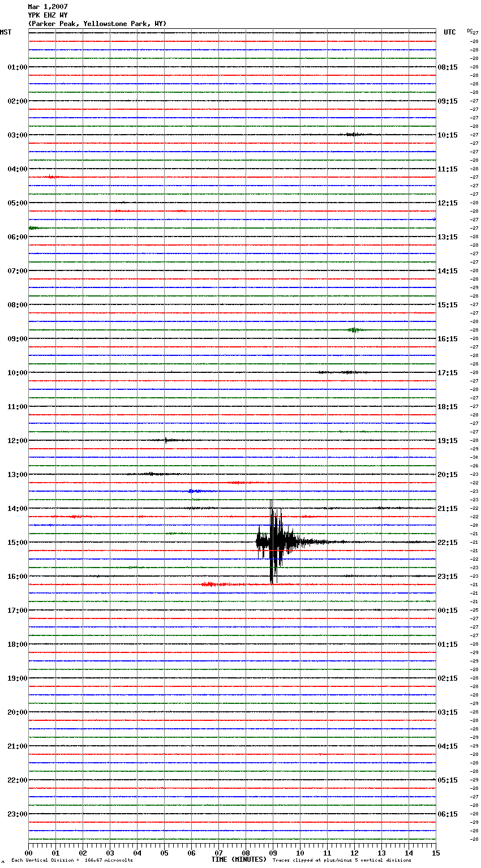The image size is (481, 868).
Task: Click the MST "15:00" hour label
Action: [18, 543]
